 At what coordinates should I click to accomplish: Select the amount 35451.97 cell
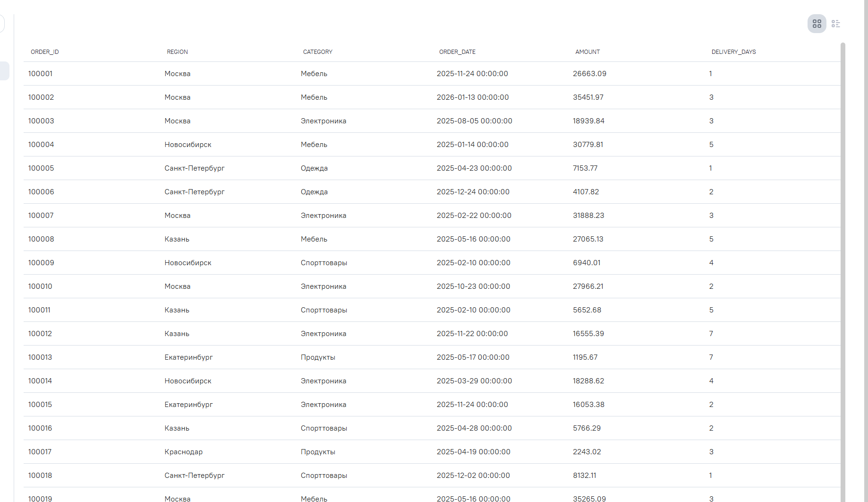(x=588, y=97)
